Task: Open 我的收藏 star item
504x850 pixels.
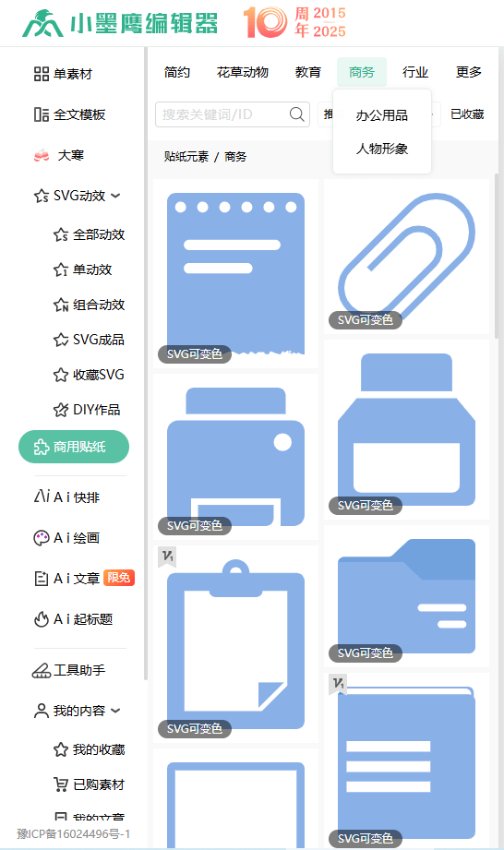Action: 90,749
